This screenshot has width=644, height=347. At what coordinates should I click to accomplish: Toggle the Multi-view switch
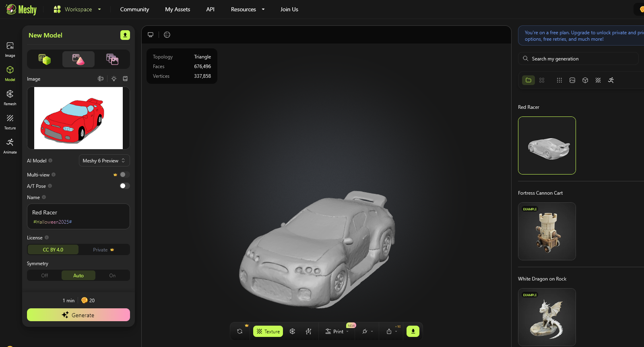(125, 175)
